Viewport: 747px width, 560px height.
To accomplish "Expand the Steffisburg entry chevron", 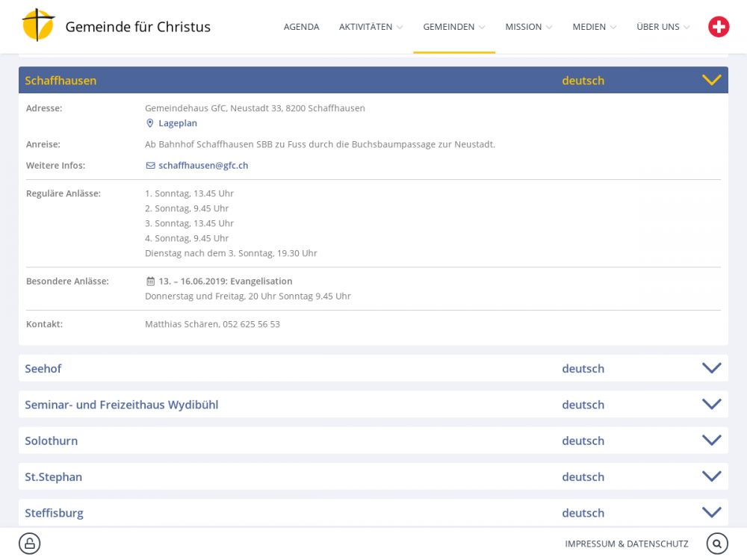I will [711, 512].
